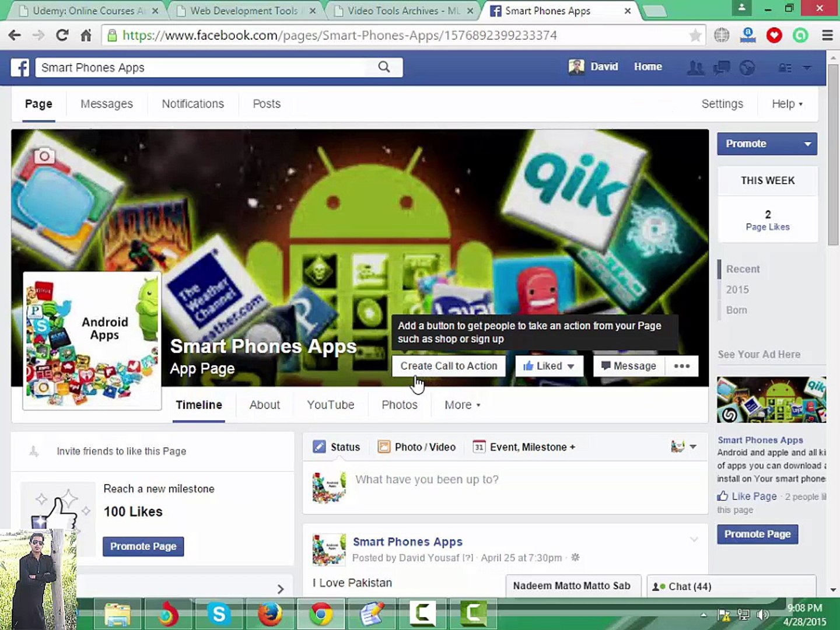
Task: Expand the More tab dropdown
Action: coord(462,405)
